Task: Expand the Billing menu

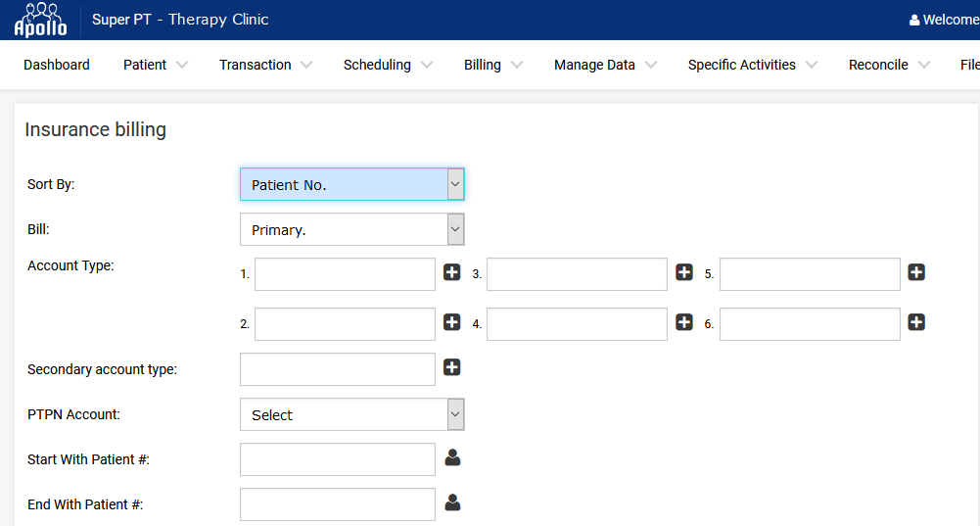Action: [493, 65]
